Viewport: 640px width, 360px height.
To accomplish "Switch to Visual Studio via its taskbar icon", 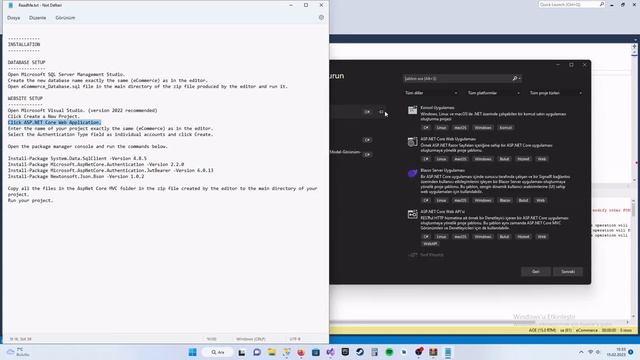I will click(x=330, y=352).
